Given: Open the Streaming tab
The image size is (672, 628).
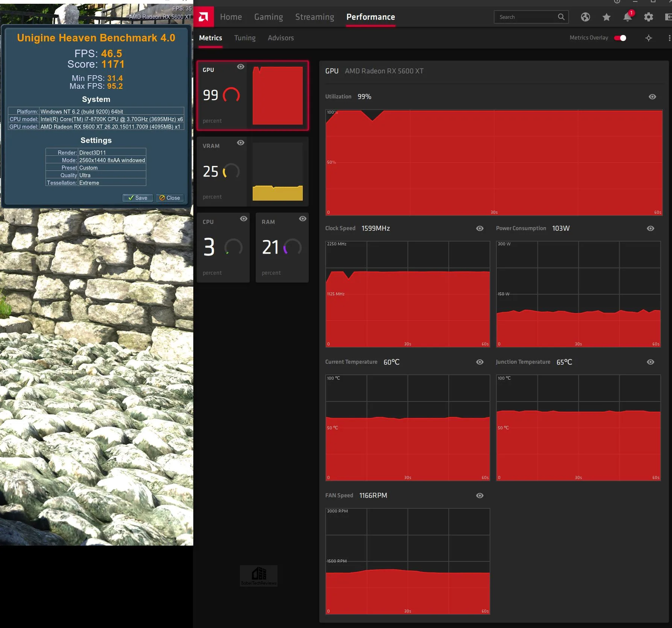Looking at the screenshot, I should 315,17.
